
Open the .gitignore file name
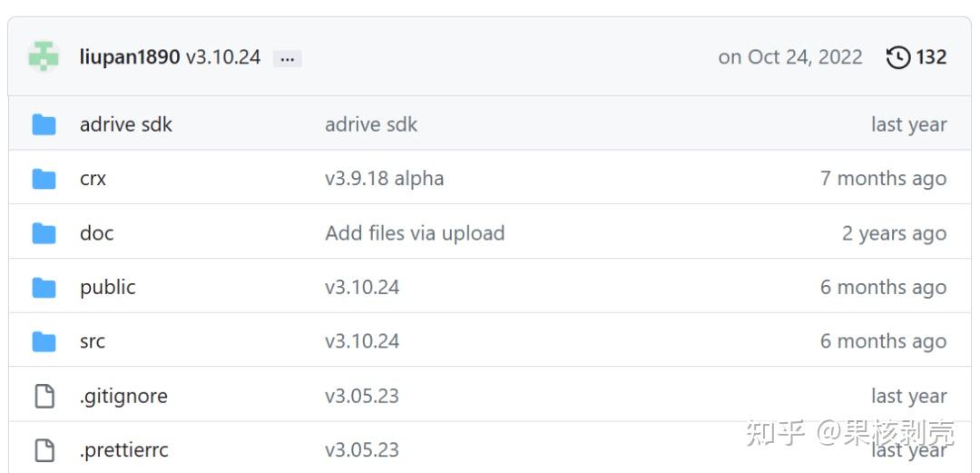pyautogui.click(x=123, y=396)
